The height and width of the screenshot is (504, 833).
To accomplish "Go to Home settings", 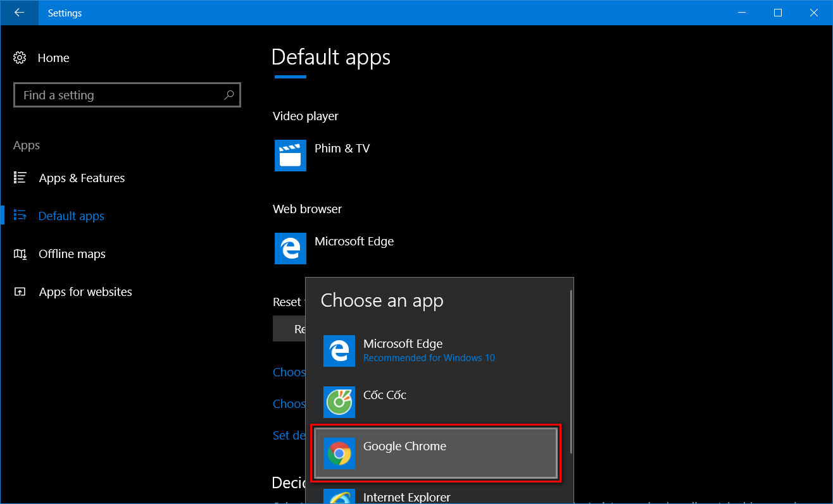I will (54, 58).
